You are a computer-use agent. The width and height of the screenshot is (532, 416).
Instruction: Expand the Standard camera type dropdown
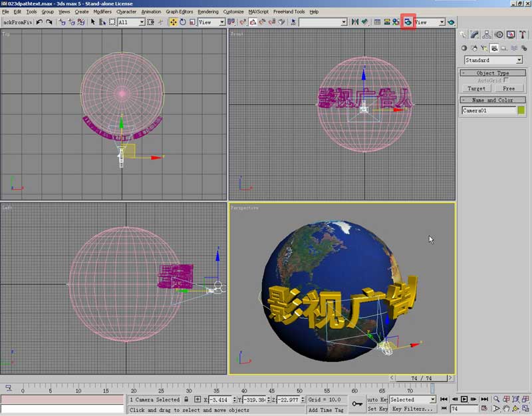coord(519,60)
